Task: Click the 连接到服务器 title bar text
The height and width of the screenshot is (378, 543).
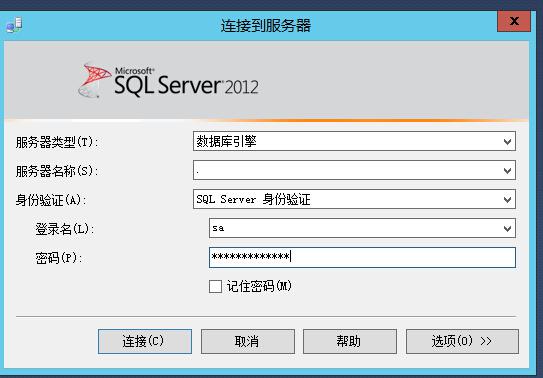Action: tap(266, 26)
